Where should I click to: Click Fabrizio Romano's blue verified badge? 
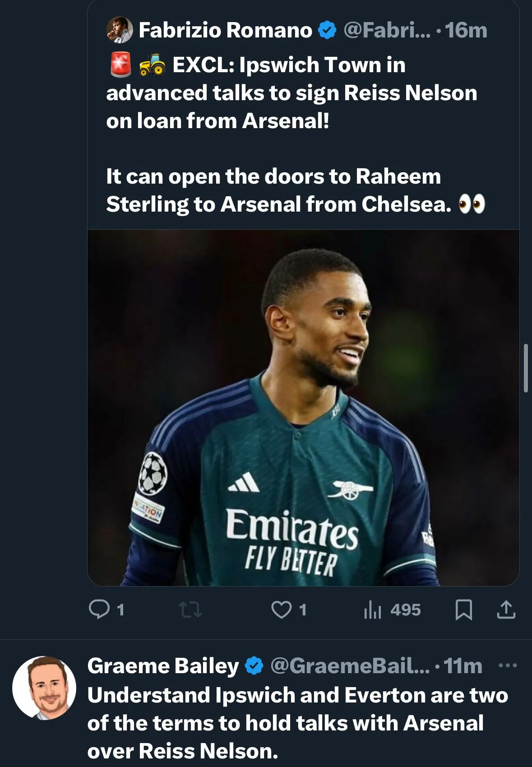pos(327,30)
